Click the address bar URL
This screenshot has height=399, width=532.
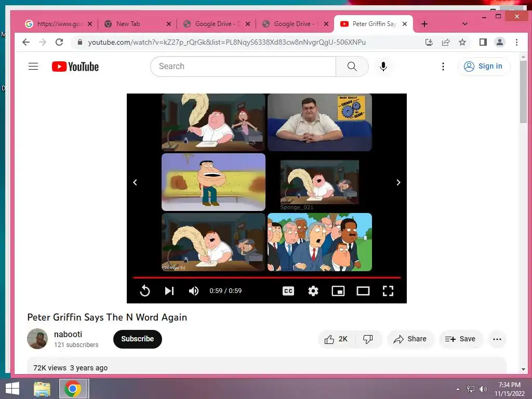pos(227,43)
